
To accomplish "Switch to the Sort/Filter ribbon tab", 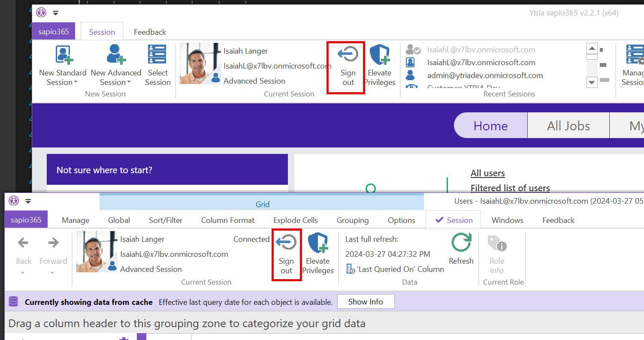I will [x=166, y=220].
